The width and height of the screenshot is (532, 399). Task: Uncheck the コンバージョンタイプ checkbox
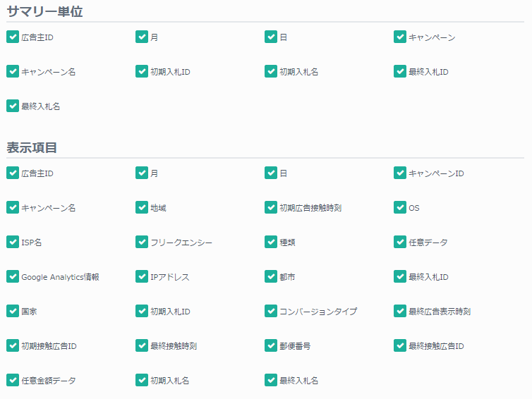click(271, 311)
